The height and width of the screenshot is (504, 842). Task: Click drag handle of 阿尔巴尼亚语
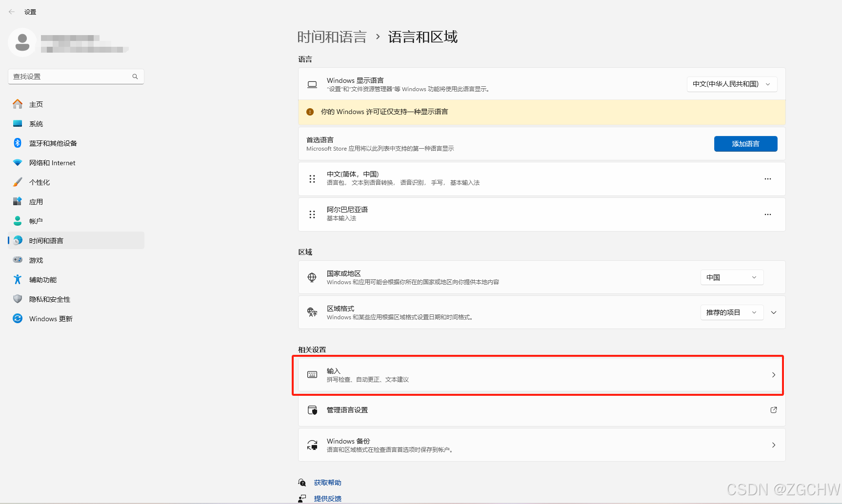click(312, 214)
